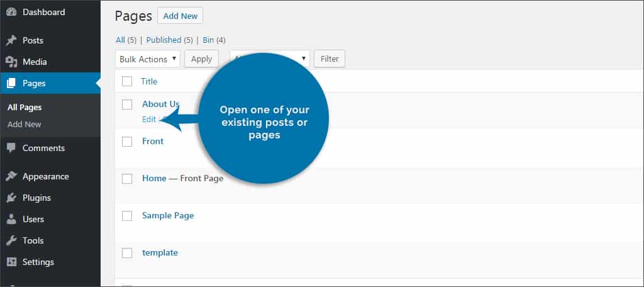
Task: Select All Pages submenu item
Action: pyautogui.click(x=25, y=108)
